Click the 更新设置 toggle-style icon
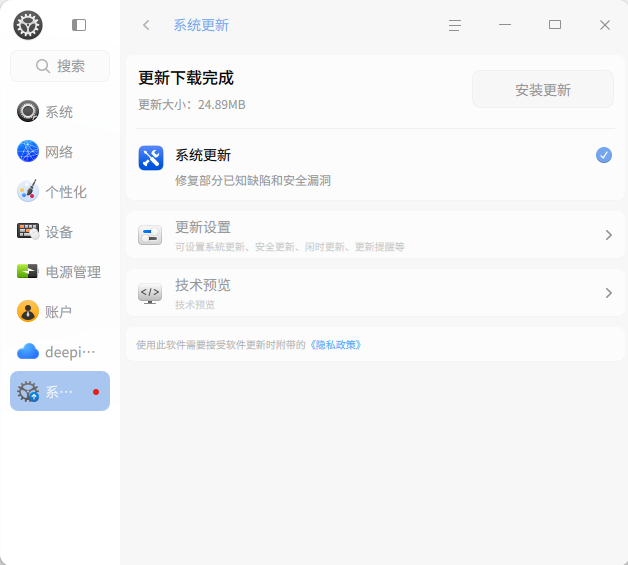The height and width of the screenshot is (565, 628). pyautogui.click(x=150, y=235)
